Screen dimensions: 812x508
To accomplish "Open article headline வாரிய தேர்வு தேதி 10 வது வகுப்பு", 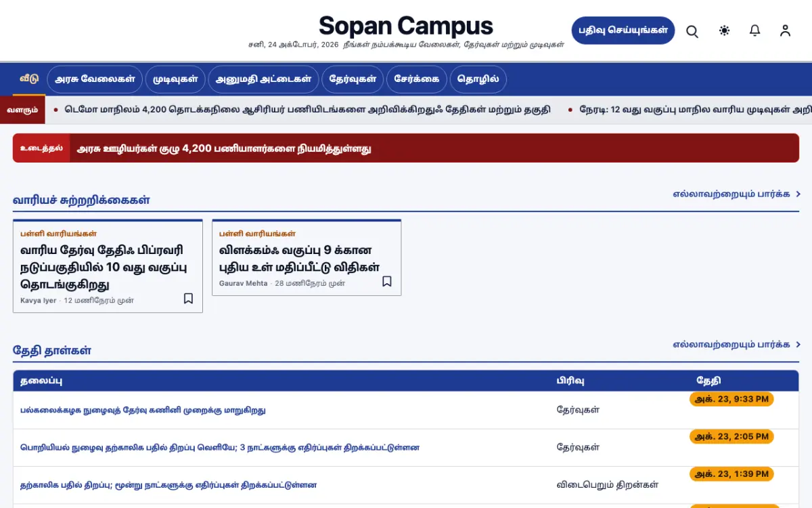I will (103, 267).
